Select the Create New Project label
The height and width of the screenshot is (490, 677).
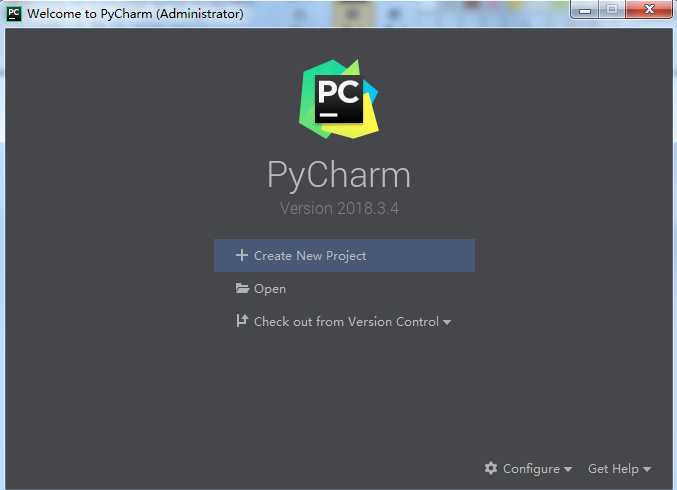coord(310,256)
